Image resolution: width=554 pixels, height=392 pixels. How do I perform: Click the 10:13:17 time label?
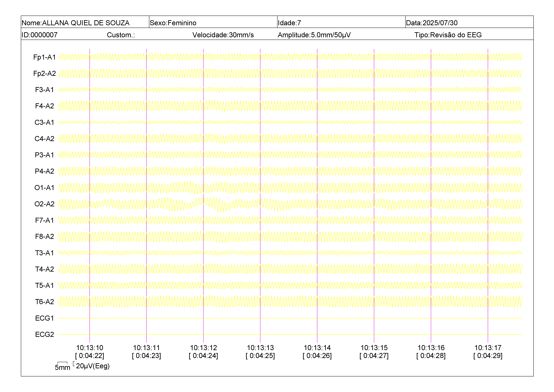click(x=488, y=348)
